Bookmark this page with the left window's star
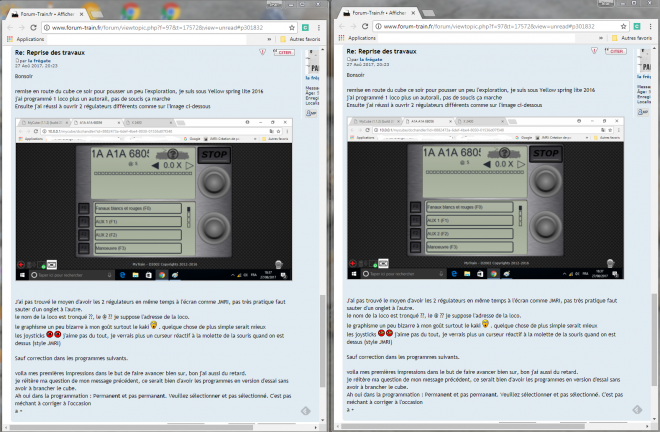 292,28
